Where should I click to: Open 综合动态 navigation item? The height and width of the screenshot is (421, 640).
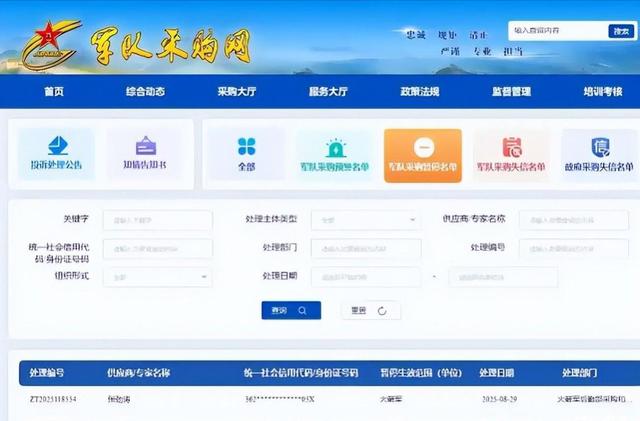click(145, 91)
